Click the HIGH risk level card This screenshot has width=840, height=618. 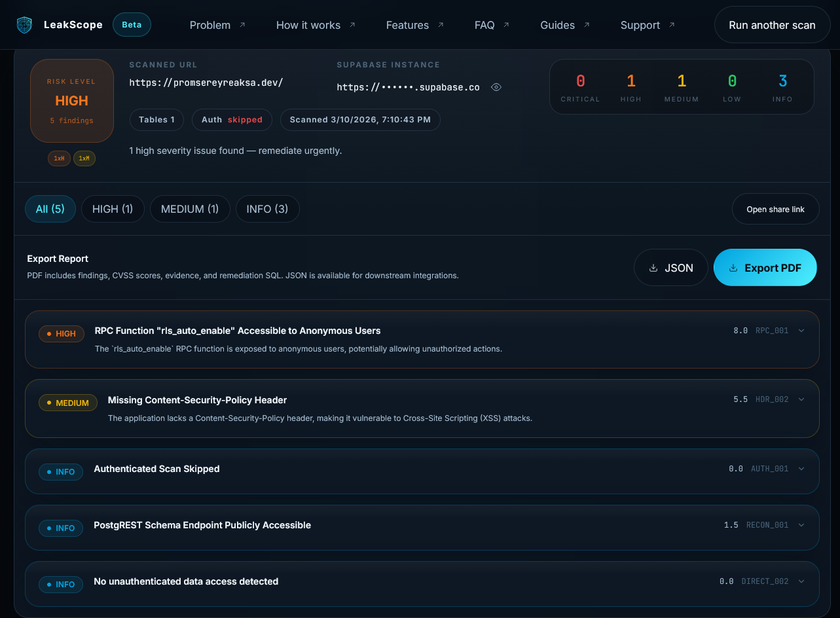tap(72, 101)
